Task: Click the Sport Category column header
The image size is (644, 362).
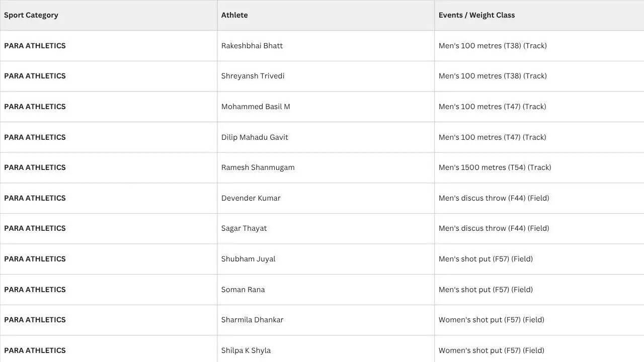Action: tap(31, 15)
